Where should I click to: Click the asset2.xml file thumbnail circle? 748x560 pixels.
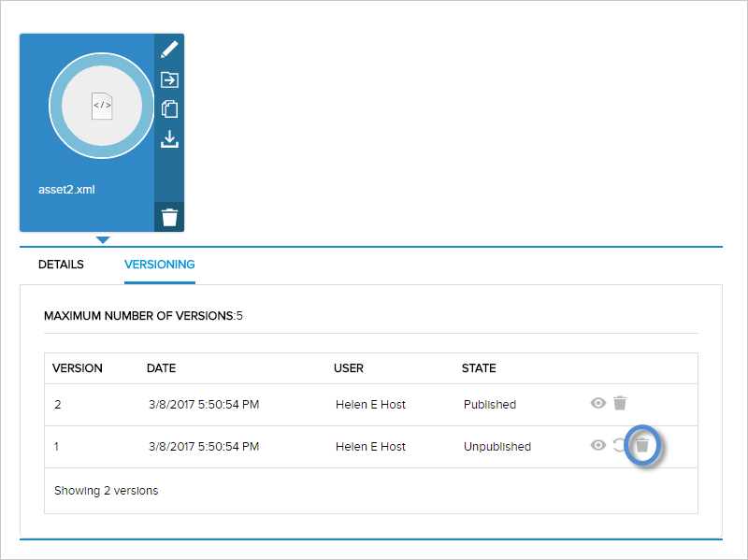[x=102, y=106]
